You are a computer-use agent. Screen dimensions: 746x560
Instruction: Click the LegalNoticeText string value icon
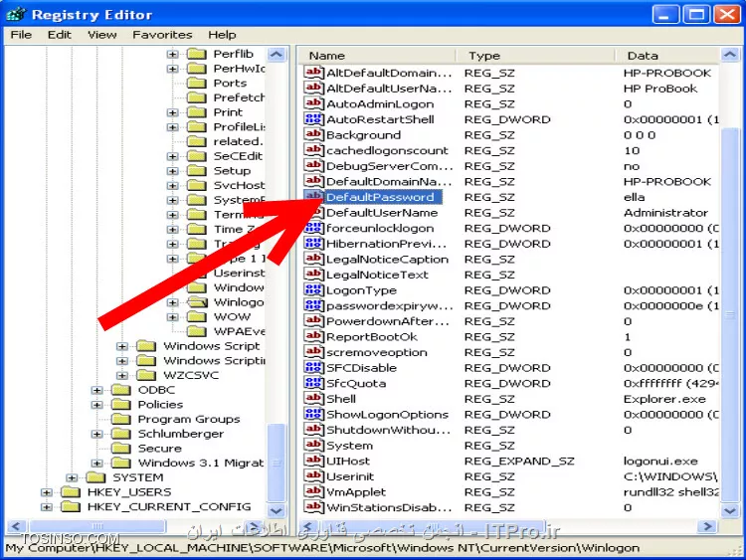pyautogui.click(x=313, y=275)
